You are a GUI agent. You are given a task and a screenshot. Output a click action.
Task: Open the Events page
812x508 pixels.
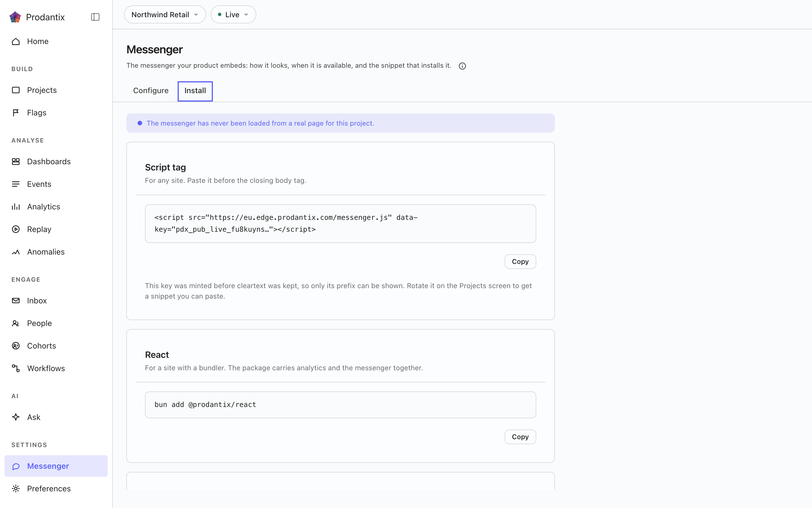56,184
